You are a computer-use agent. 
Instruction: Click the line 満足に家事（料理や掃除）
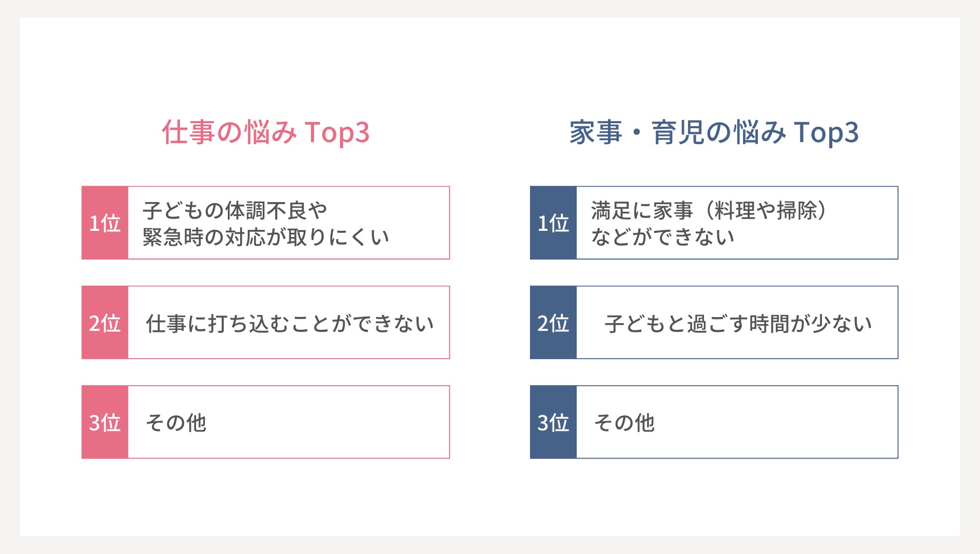(709, 210)
